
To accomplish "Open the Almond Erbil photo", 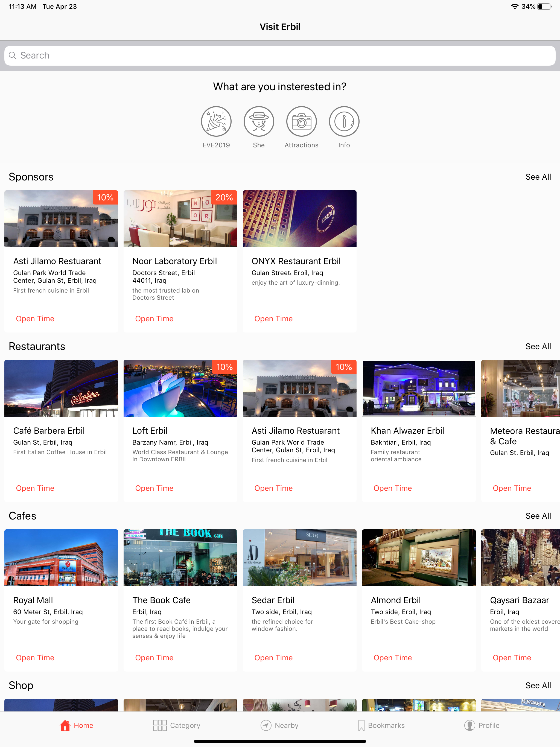I will point(419,558).
